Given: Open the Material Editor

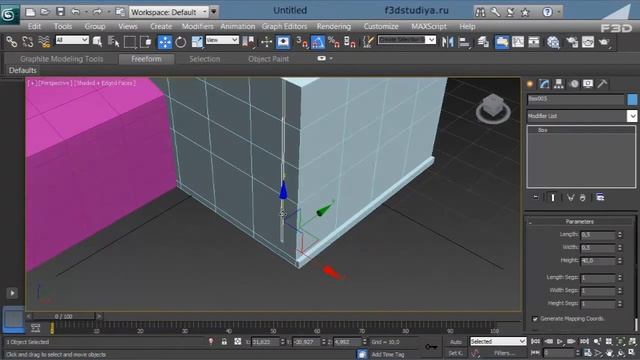Looking at the screenshot, I should click(553, 42).
